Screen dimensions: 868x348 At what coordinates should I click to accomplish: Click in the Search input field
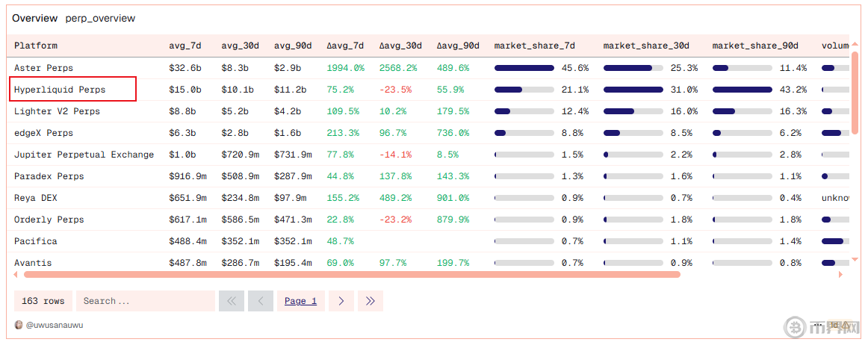146,301
